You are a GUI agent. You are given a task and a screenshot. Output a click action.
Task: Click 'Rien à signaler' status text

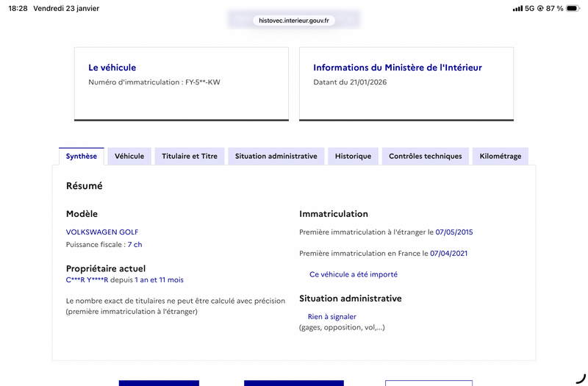pyautogui.click(x=332, y=317)
